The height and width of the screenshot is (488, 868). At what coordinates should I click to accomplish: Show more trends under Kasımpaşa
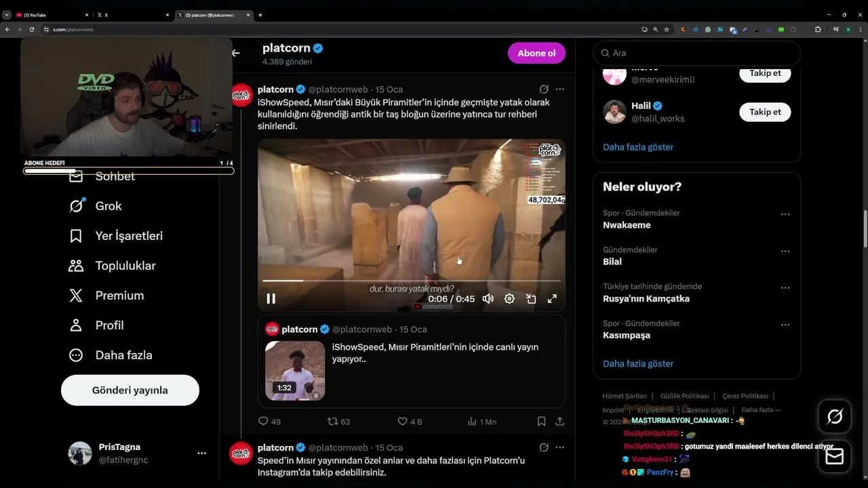pos(638,364)
